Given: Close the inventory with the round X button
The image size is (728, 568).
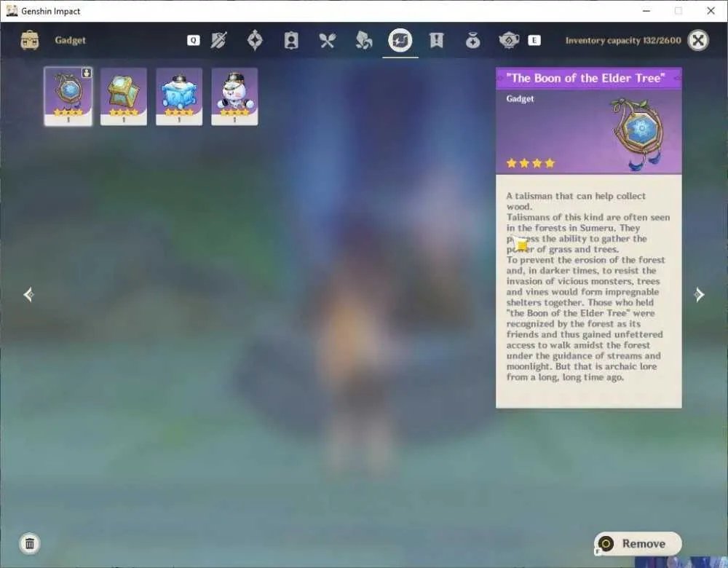Looking at the screenshot, I should (698, 40).
